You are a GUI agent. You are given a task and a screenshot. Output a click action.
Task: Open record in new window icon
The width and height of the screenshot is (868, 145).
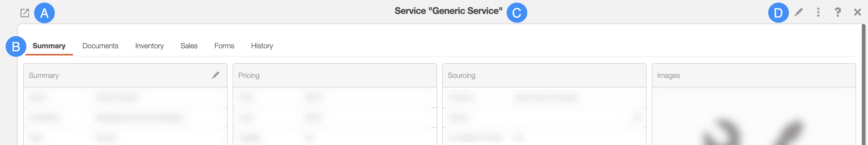[25, 13]
